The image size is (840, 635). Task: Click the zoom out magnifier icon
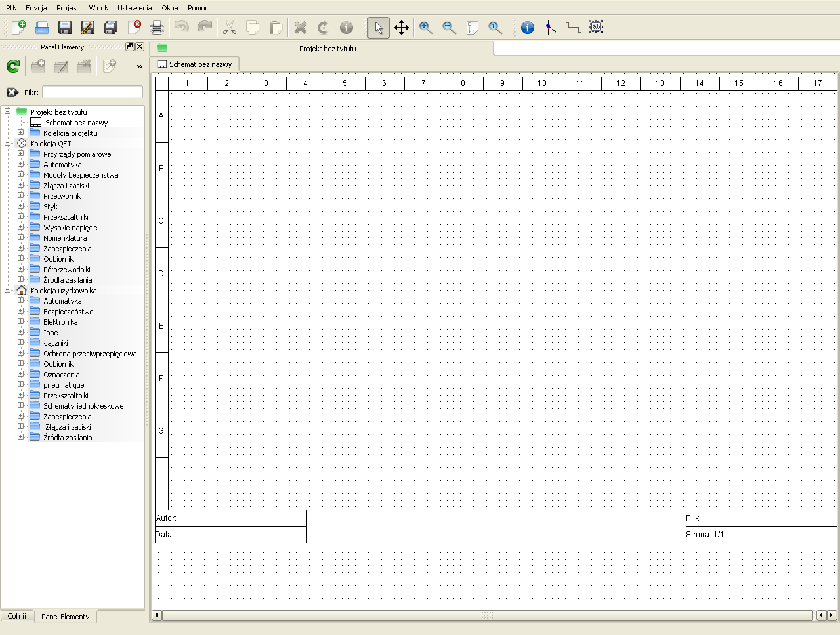click(x=449, y=28)
